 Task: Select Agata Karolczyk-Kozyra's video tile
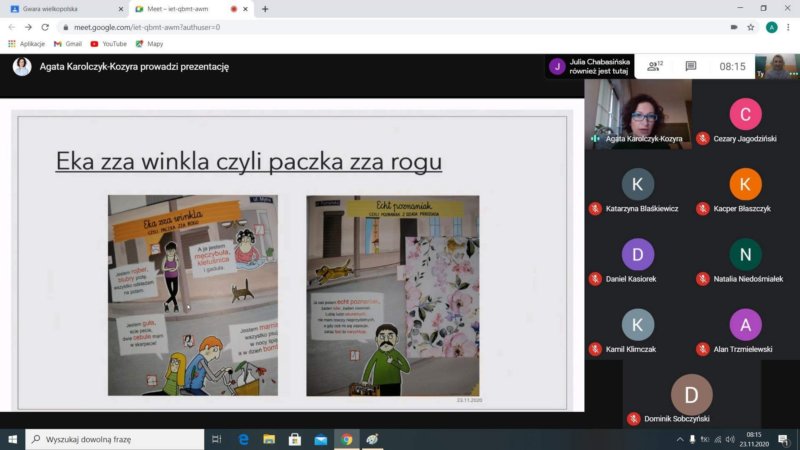(638, 114)
